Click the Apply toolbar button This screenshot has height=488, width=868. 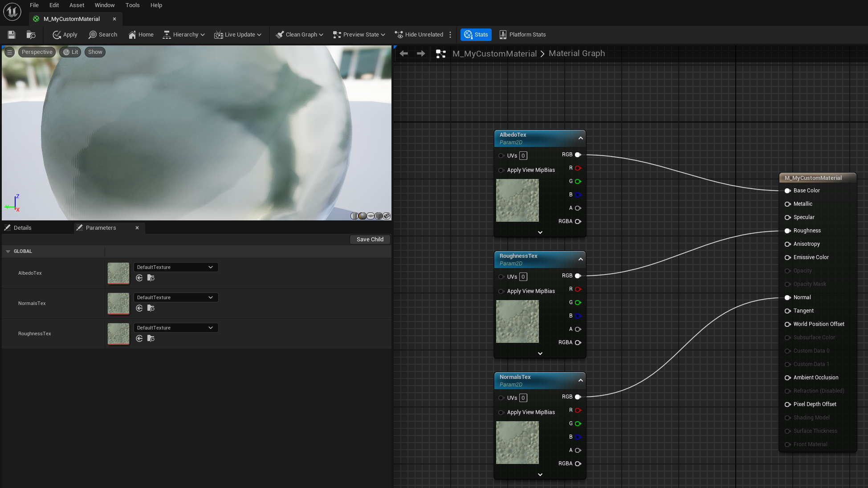[65, 35]
